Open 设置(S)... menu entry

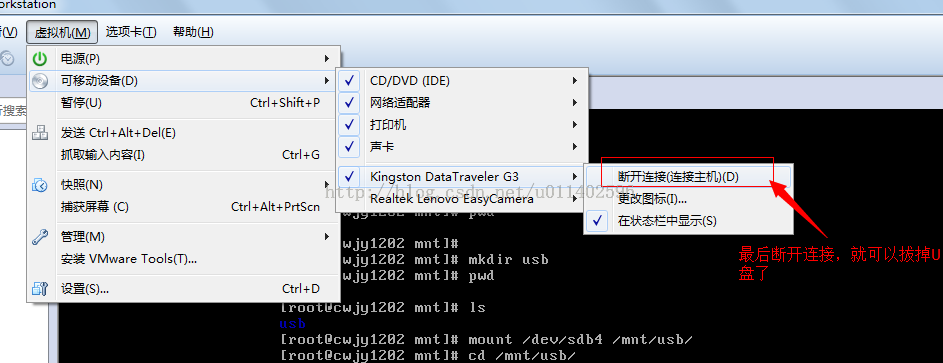[x=184, y=289]
